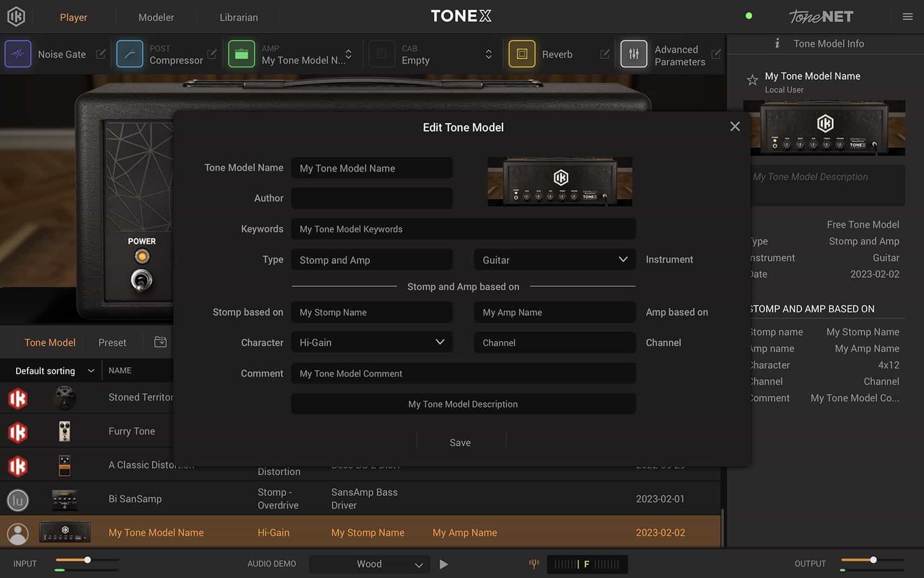Select the Furry Tone row IK icon

[18, 433]
